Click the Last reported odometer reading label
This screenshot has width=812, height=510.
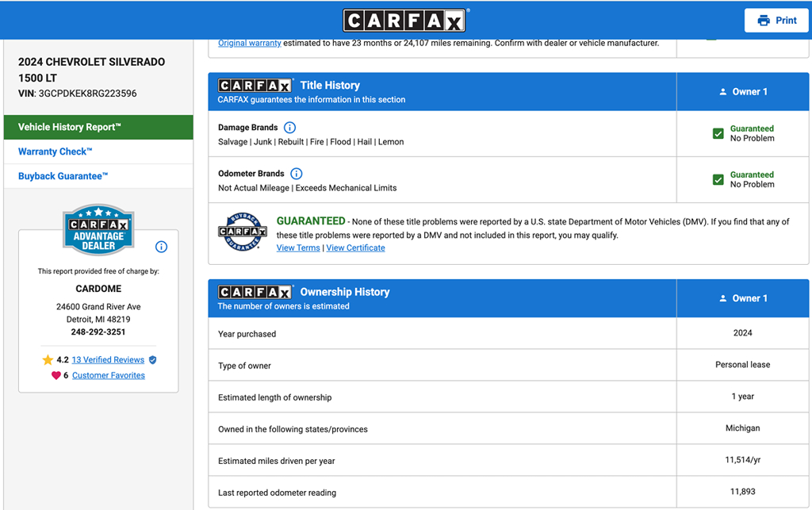pyautogui.click(x=277, y=493)
